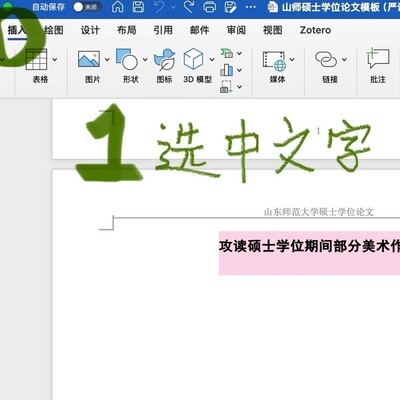
Task: Expand the 表格 table dropdown arrow
Action: click(55, 60)
